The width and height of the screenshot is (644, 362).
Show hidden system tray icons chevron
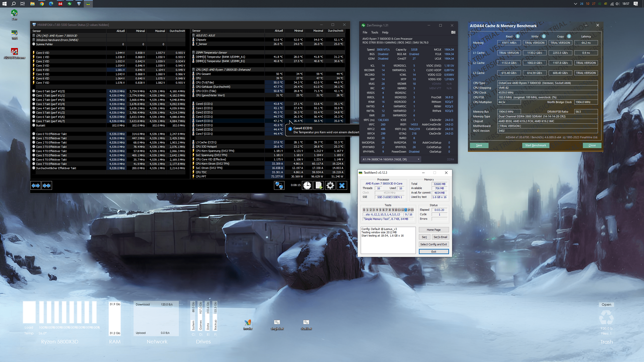575,4
